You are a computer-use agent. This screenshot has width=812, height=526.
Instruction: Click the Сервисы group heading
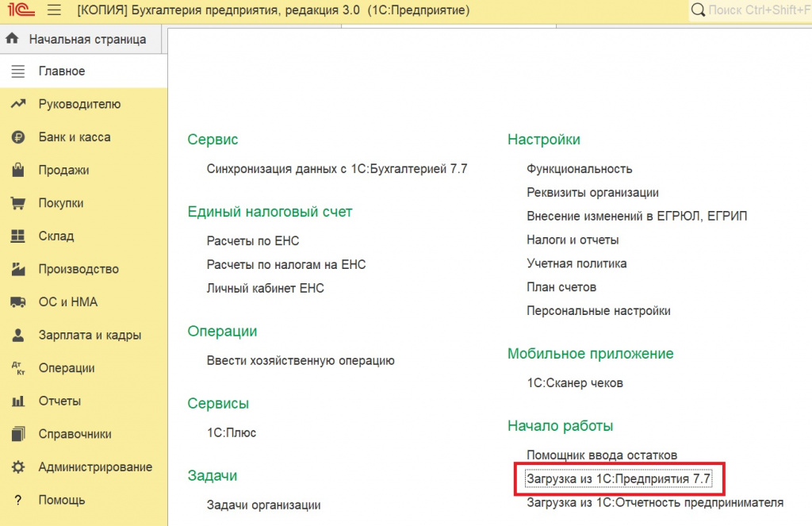218,404
